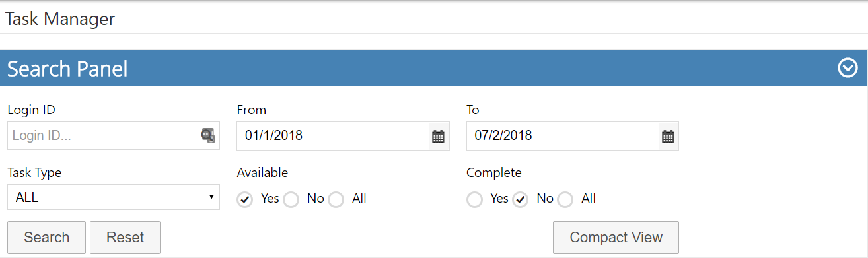Select Yes under Complete
868x258 pixels.
474,199
